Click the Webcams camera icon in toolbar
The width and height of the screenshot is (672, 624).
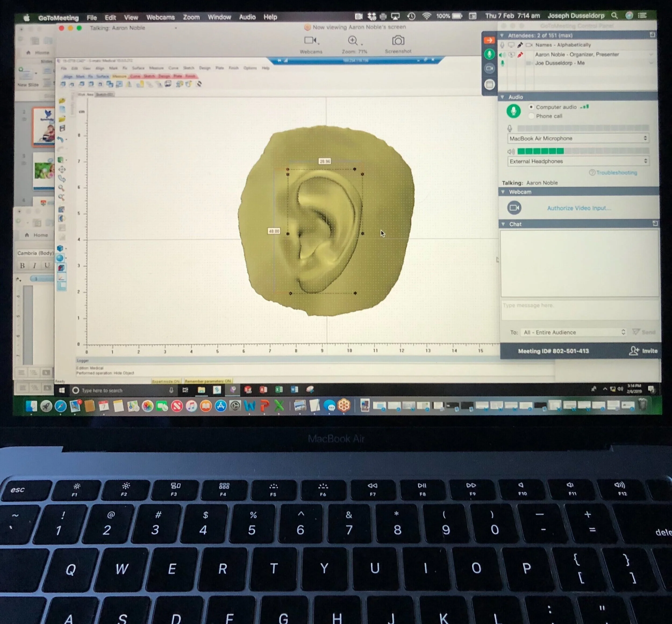click(310, 41)
